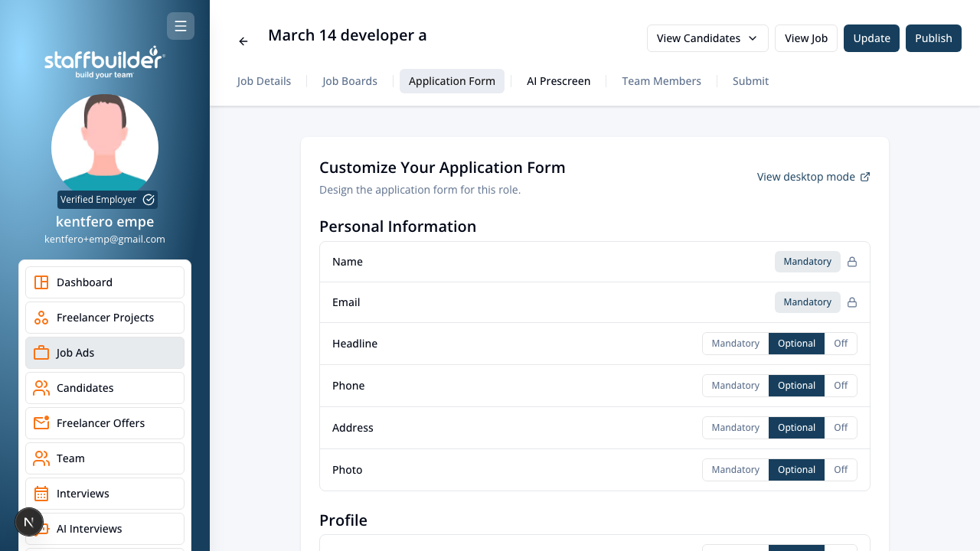
Task: Click the Personal Information heading
Action: pyautogui.click(x=397, y=227)
